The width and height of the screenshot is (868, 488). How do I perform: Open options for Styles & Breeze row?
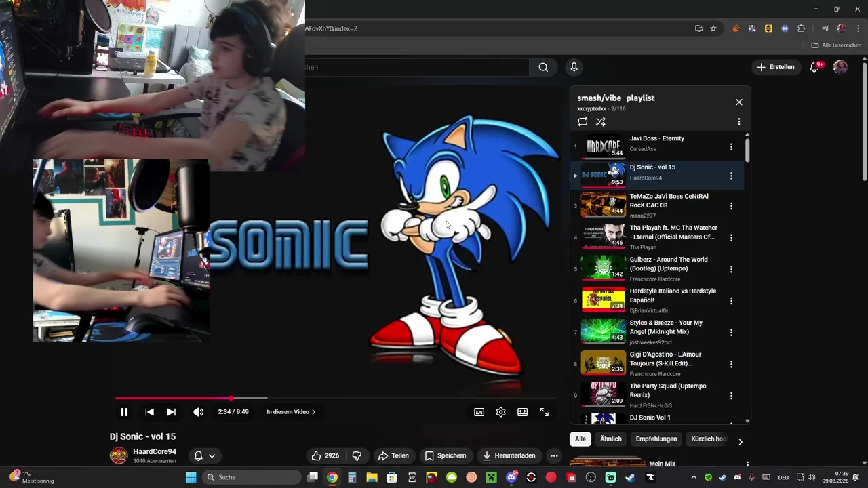tap(731, 333)
